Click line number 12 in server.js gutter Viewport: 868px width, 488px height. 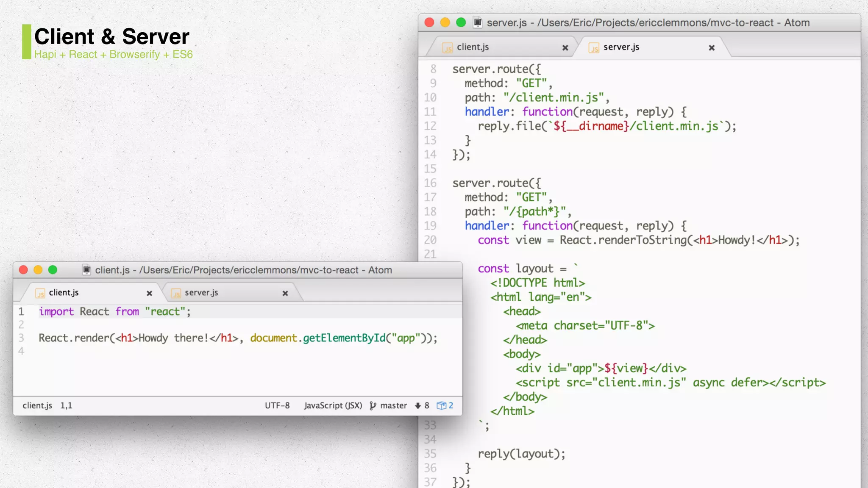pos(430,126)
